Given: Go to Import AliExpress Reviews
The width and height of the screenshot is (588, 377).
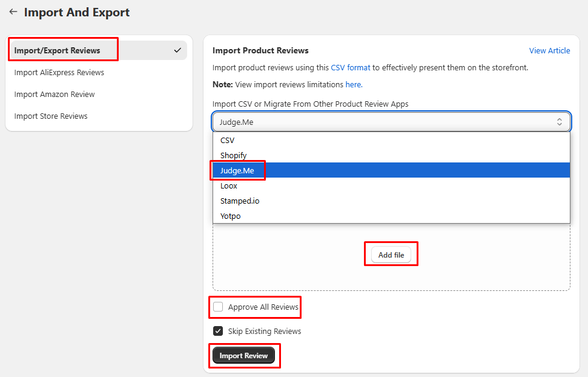Looking at the screenshot, I should 59,72.
